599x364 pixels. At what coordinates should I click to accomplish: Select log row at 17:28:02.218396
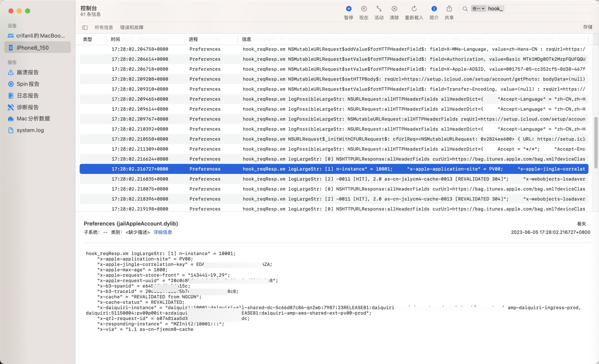click(334, 199)
